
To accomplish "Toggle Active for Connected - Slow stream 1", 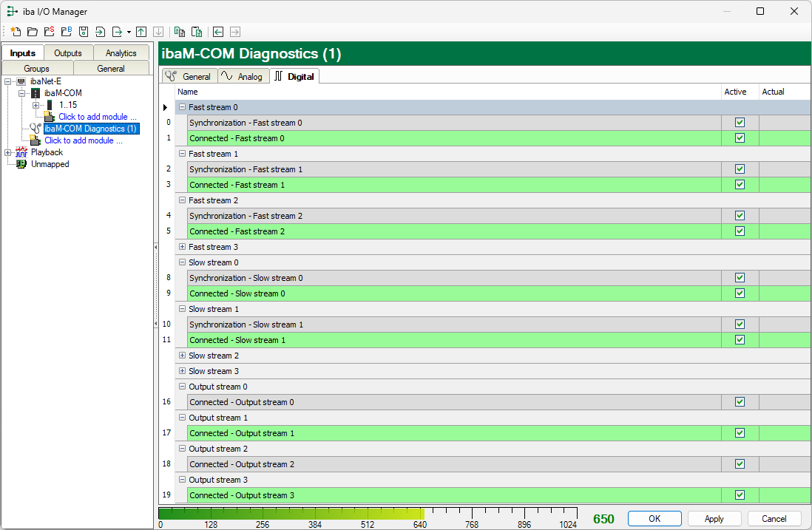I will click(x=740, y=340).
